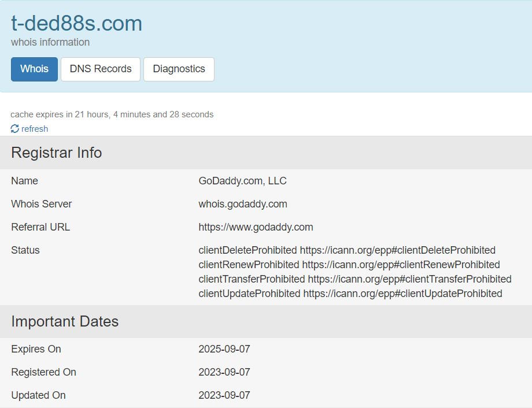
Task: Click the refresh link to reload whois data
Action: point(35,129)
